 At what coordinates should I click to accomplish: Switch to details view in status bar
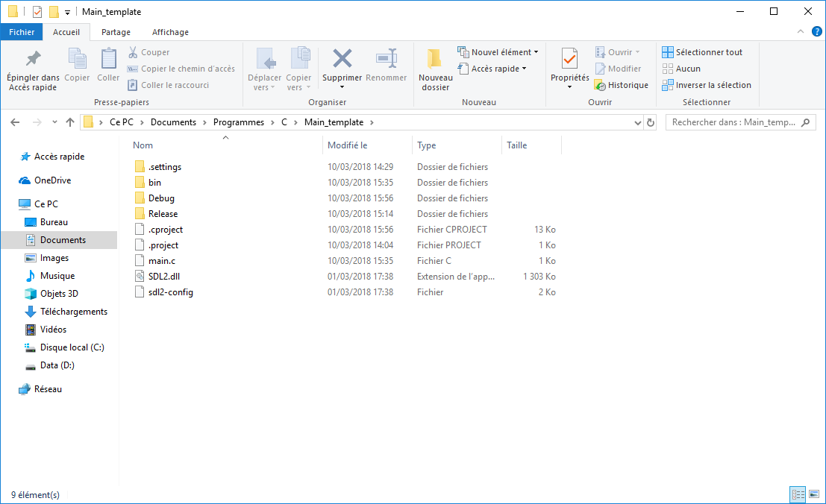click(798, 494)
